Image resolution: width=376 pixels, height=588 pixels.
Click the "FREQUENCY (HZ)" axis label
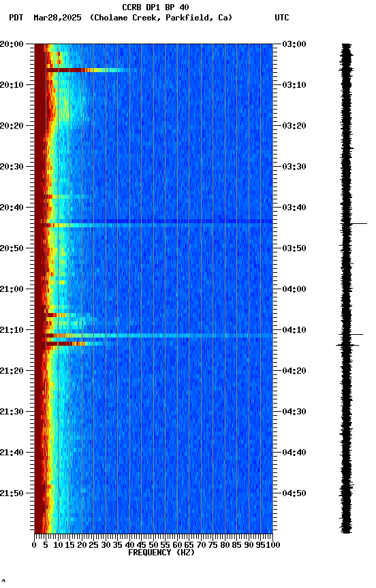[x=161, y=553]
